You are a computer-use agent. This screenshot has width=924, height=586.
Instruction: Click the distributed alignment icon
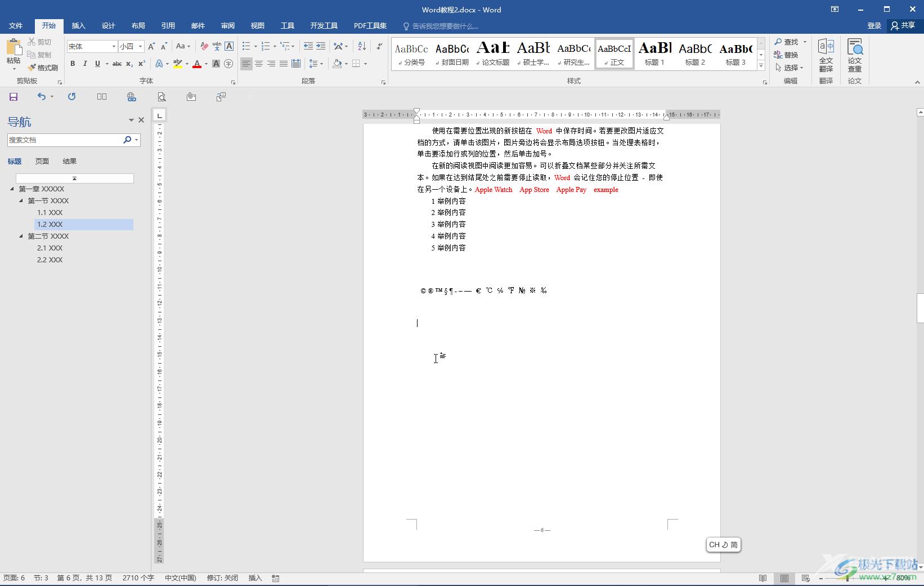[x=296, y=64]
